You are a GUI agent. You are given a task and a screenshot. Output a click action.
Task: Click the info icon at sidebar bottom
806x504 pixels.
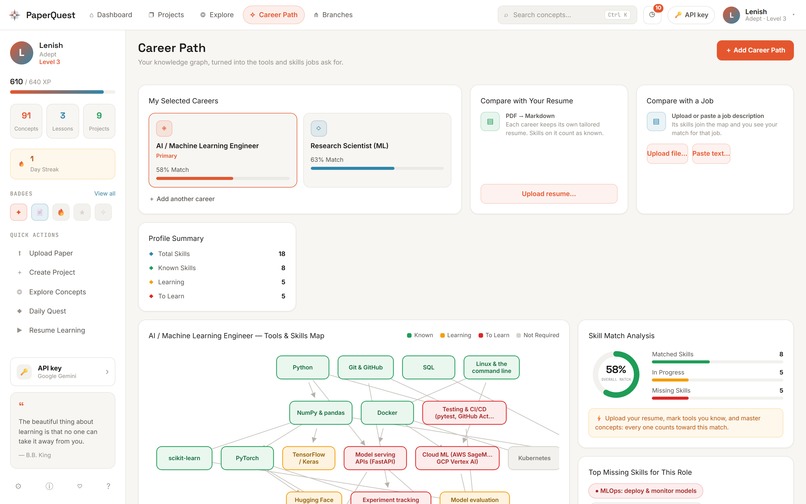click(x=49, y=486)
